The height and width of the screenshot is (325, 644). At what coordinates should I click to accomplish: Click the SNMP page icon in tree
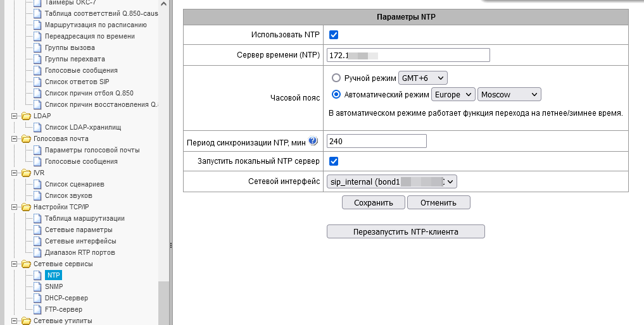(37, 286)
